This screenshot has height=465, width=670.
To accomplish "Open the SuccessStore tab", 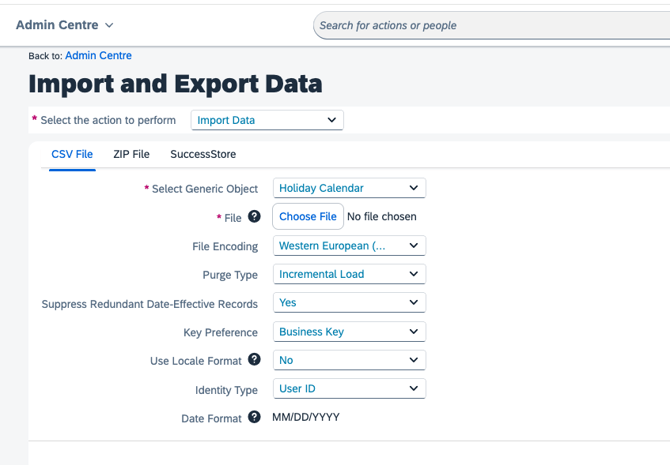I will tap(203, 154).
